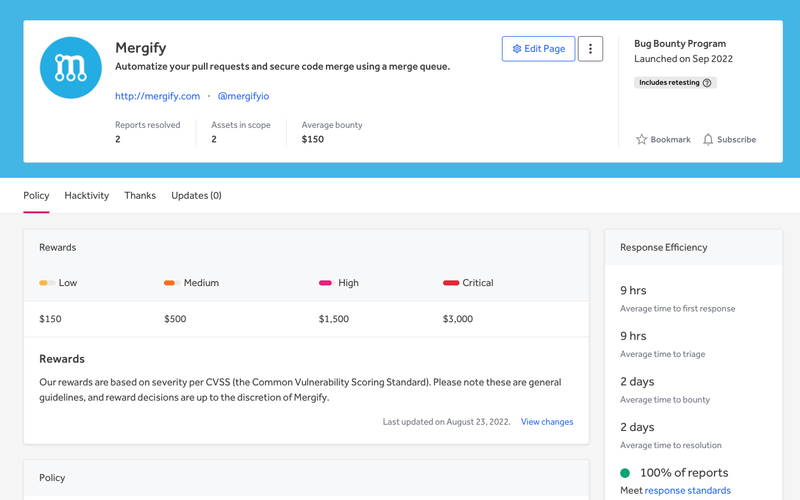Image resolution: width=800 pixels, height=500 pixels.
Task: Open the Thanks tab
Action: pyautogui.click(x=140, y=196)
